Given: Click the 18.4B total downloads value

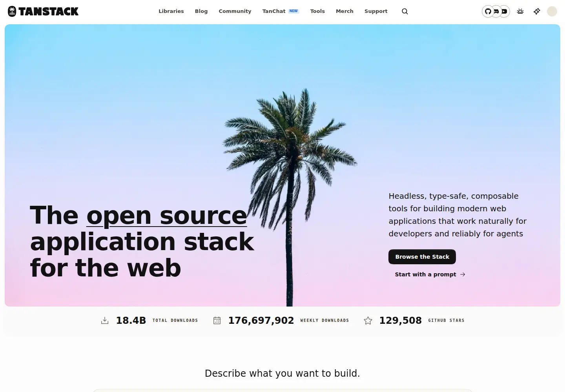Looking at the screenshot, I should [x=131, y=321].
